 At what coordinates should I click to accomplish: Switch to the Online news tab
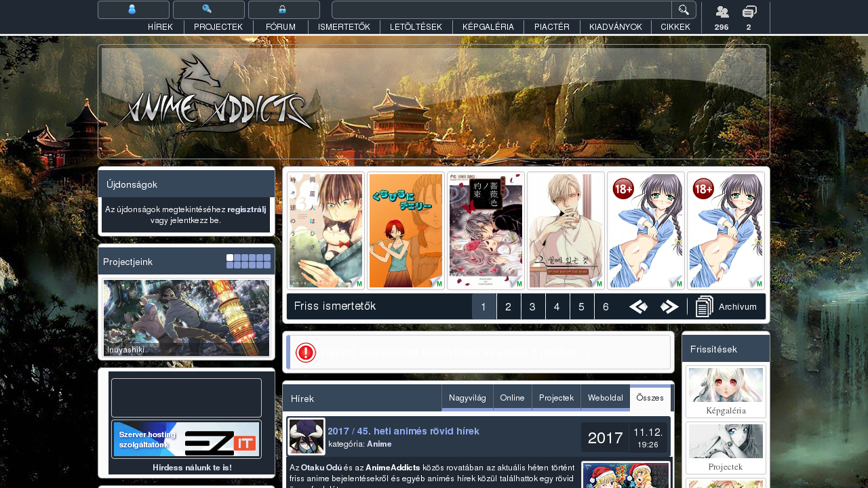coord(513,398)
